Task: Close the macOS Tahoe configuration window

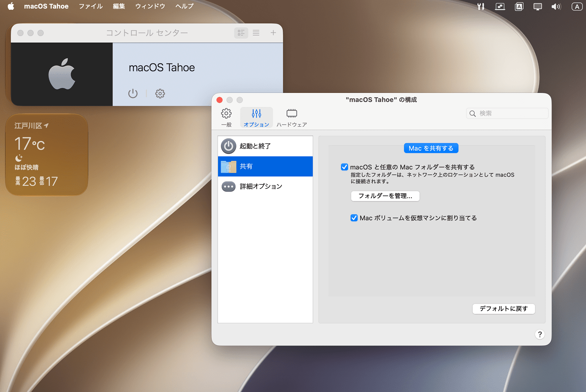Action: pos(220,100)
